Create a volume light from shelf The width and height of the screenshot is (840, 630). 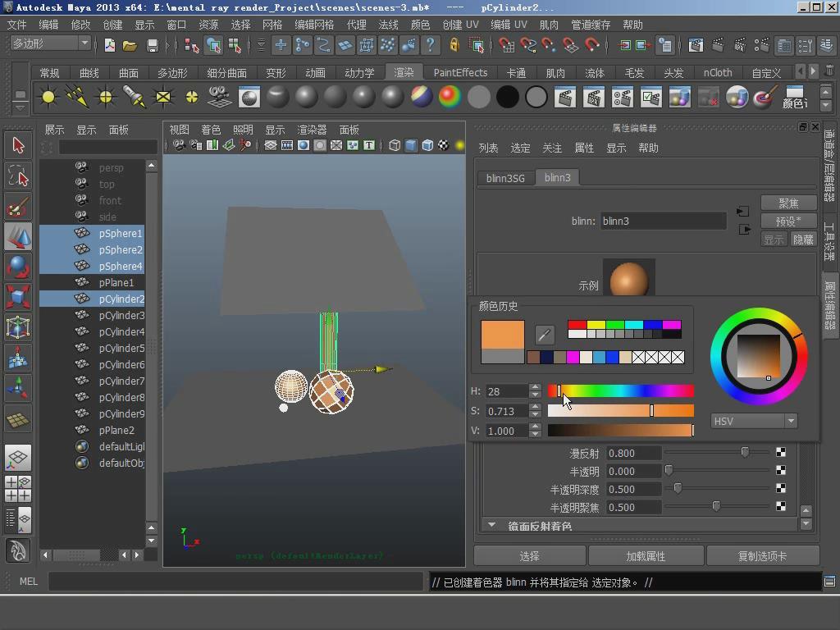(191, 97)
